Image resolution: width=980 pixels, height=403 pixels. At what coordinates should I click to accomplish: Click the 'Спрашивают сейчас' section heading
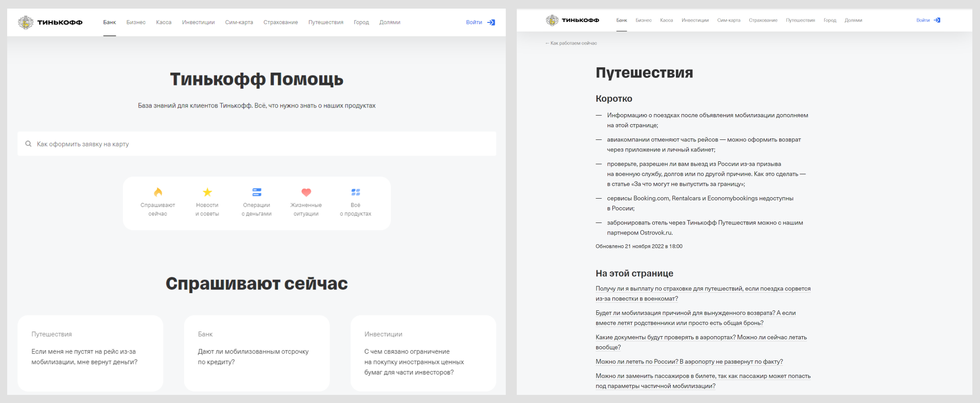257,284
